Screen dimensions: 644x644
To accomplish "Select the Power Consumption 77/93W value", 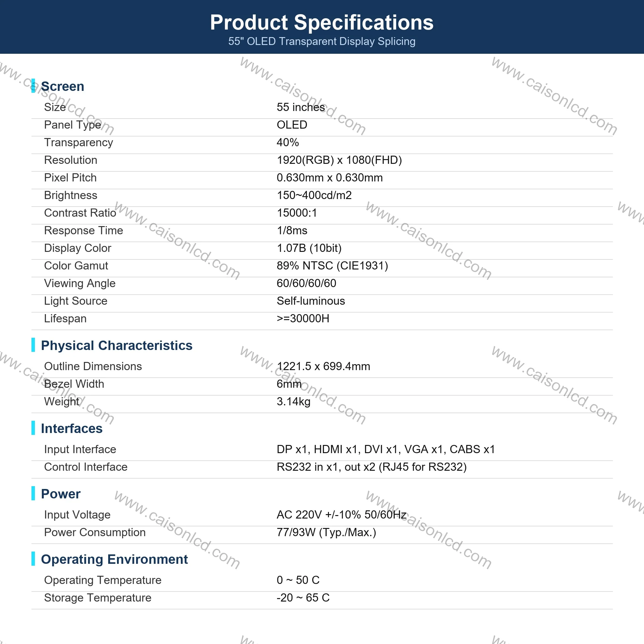I will [326, 532].
